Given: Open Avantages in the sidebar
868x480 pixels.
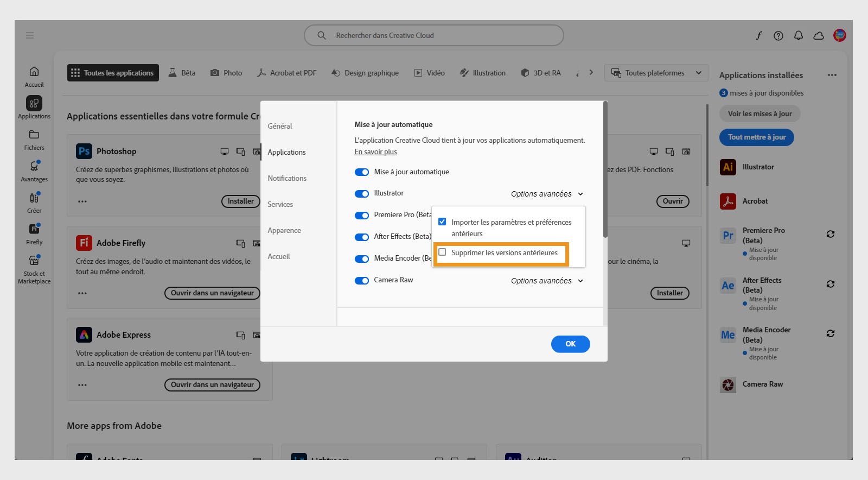Looking at the screenshot, I should click(x=34, y=171).
